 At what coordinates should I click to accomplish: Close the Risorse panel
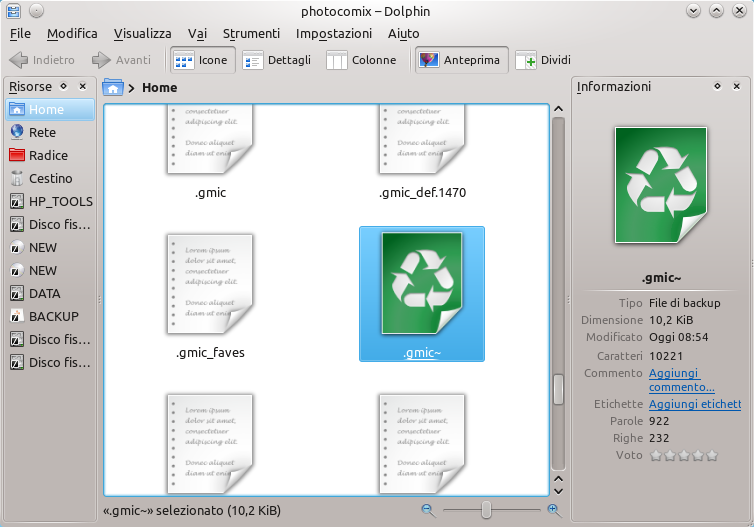tap(83, 86)
